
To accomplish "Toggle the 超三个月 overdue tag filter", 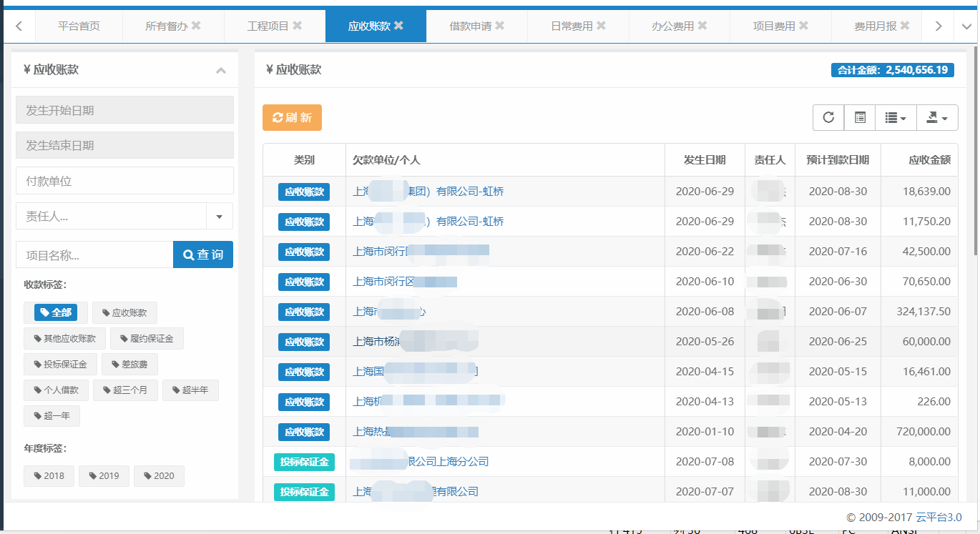I will (125, 390).
